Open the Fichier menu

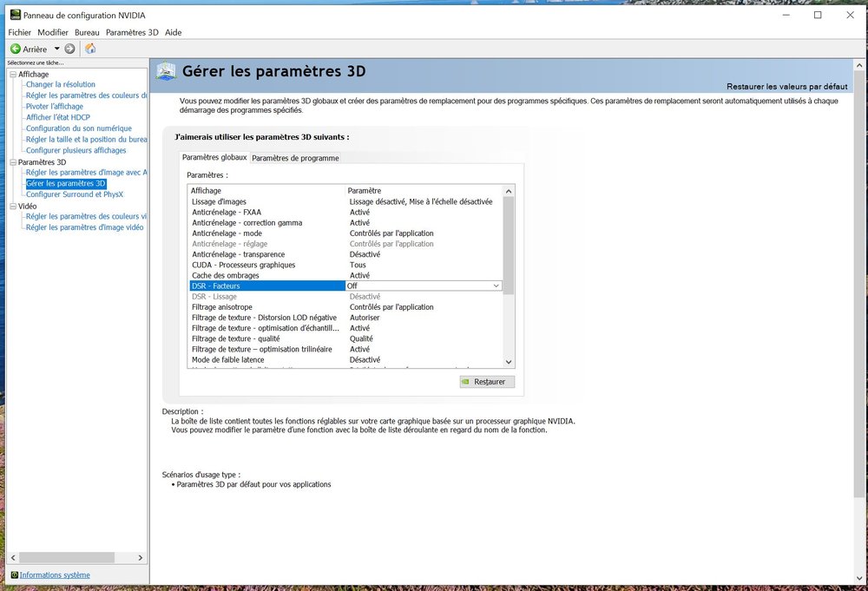[x=19, y=32]
